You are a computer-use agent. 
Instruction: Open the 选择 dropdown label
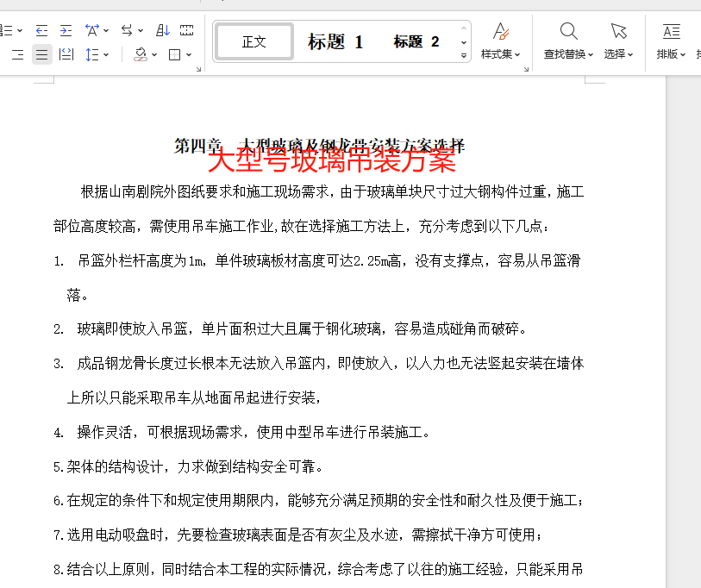[x=619, y=54]
